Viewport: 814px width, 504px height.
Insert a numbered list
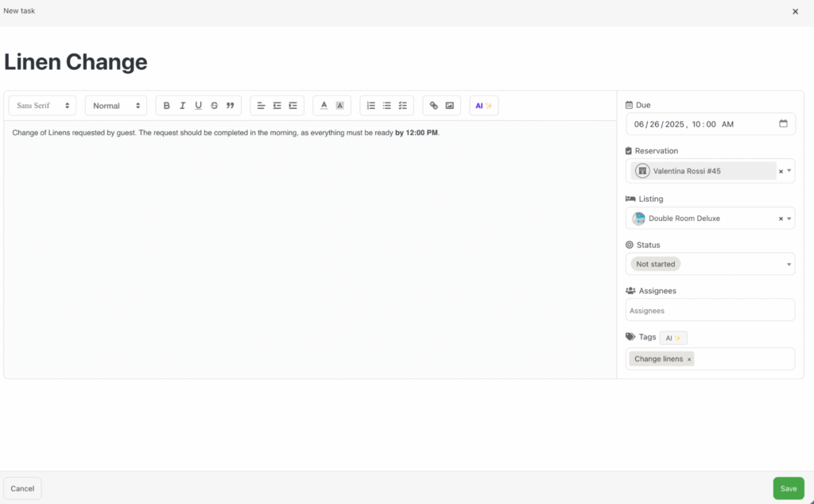coord(370,106)
